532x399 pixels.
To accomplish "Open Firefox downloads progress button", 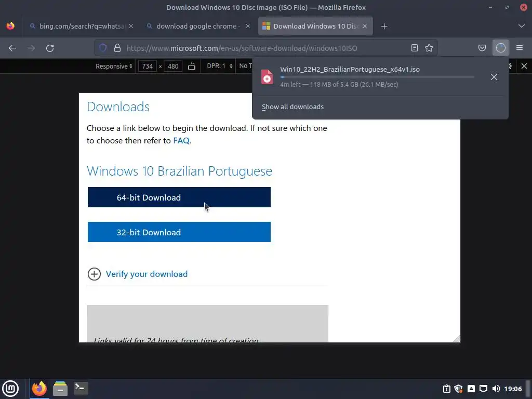I will [500, 48].
